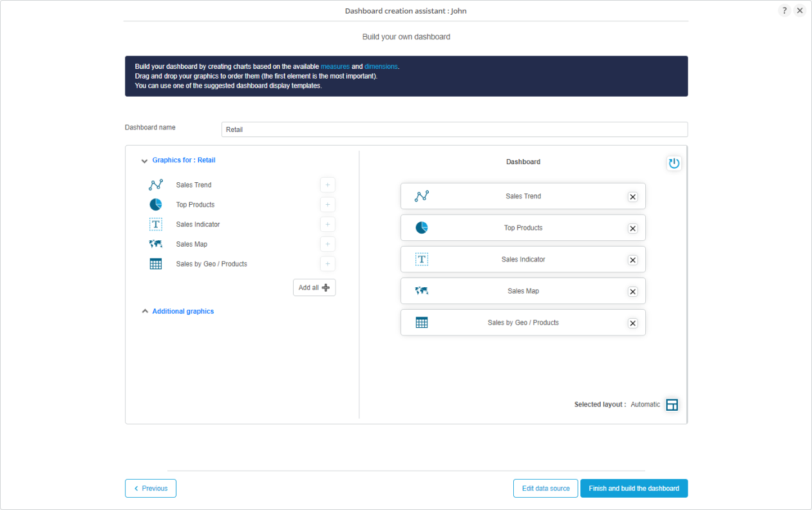Click the reset dashboard icon
Image resolution: width=812 pixels, height=510 pixels.
674,164
